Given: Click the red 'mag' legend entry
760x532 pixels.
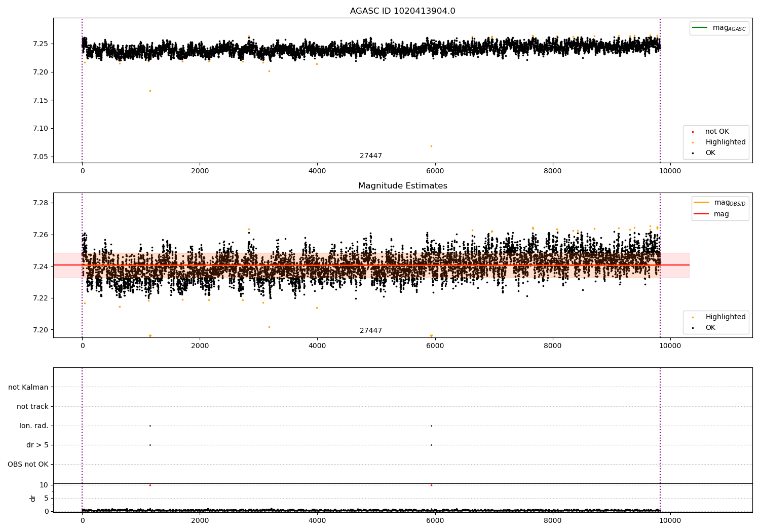Looking at the screenshot, I should point(721,214).
